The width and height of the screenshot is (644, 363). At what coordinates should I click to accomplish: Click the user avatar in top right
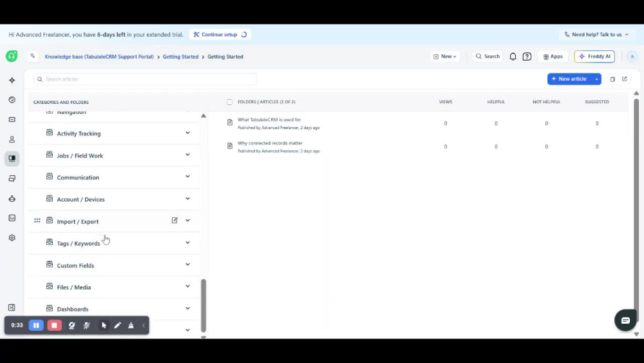click(632, 57)
